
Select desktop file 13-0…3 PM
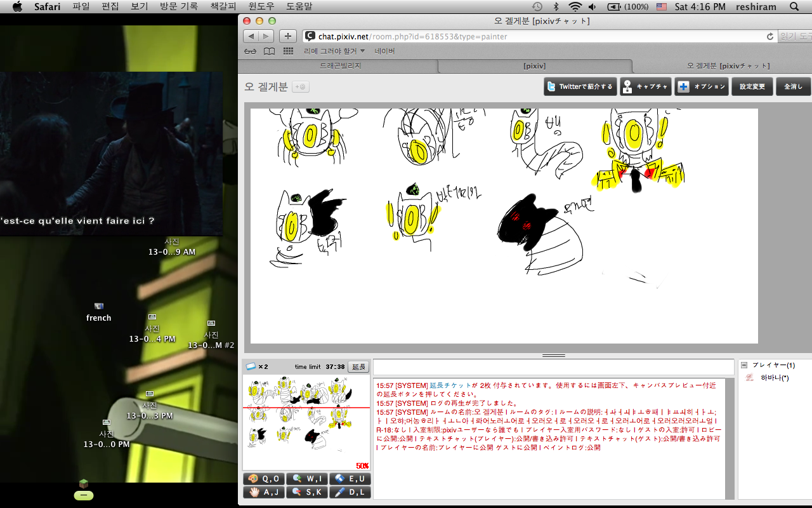(150, 405)
